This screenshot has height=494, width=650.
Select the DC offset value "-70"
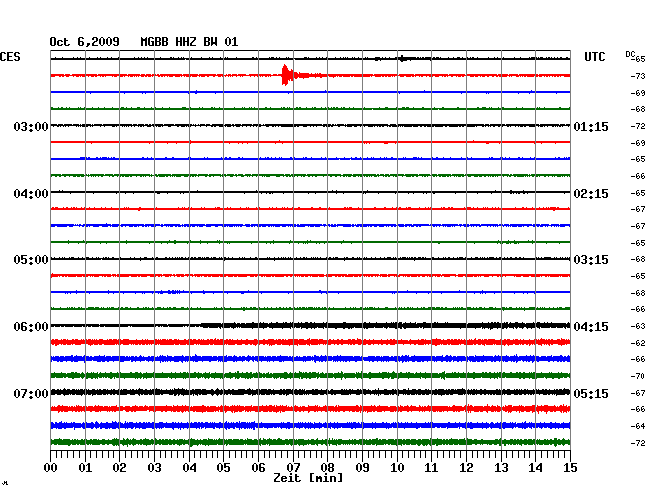[638, 376]
